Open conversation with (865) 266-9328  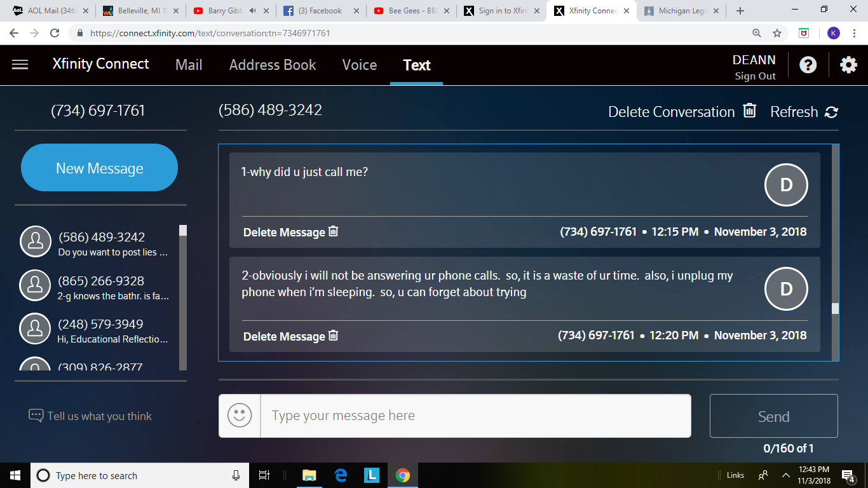point(100,287)
